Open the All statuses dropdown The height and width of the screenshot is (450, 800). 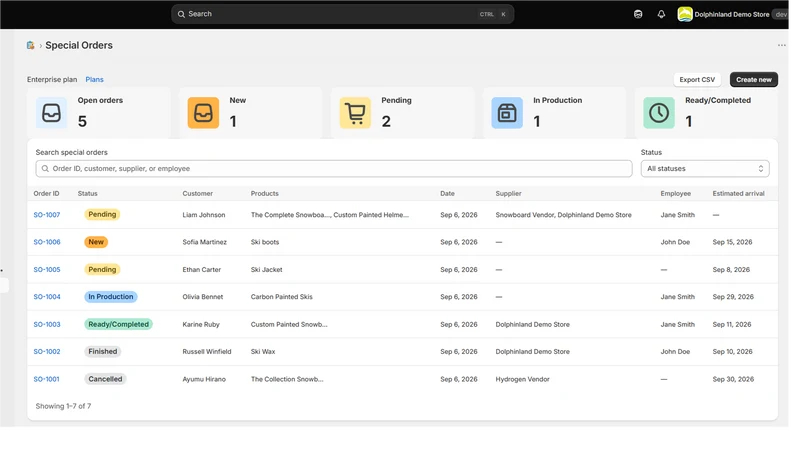point(705,169)
